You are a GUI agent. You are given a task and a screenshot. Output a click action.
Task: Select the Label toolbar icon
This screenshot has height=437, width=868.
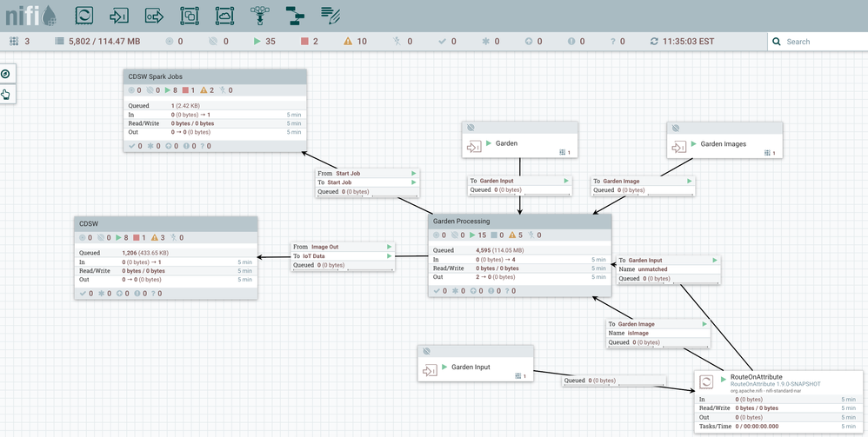(330, 15)
